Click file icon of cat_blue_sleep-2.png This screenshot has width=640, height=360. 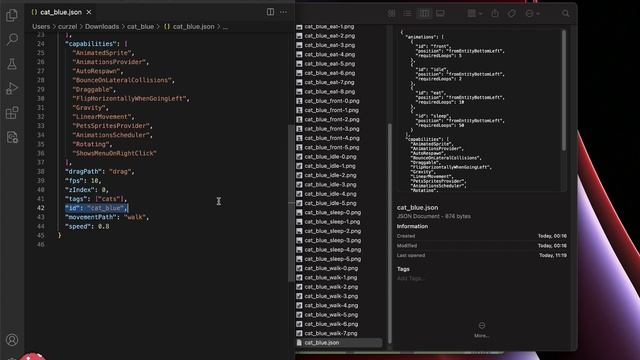click(x=299, y=231)
